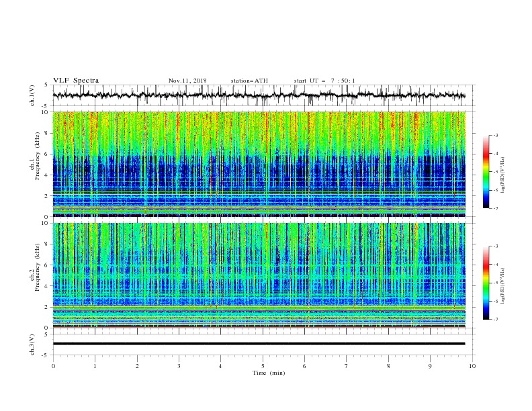Click the "5" tick on ch.3(V) axis

point(46,334)
